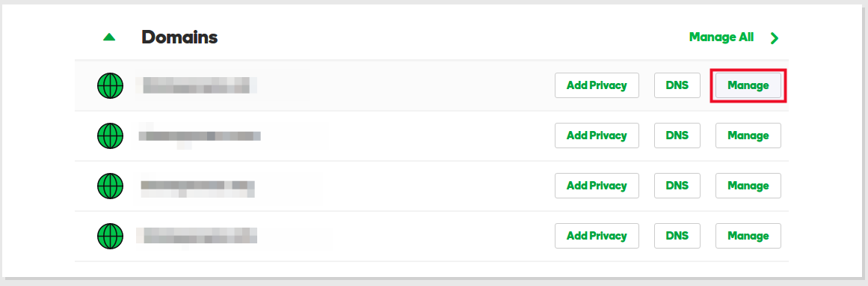Open the Manage All link
The image size is (868, 286).
click(x=721, y=37)
